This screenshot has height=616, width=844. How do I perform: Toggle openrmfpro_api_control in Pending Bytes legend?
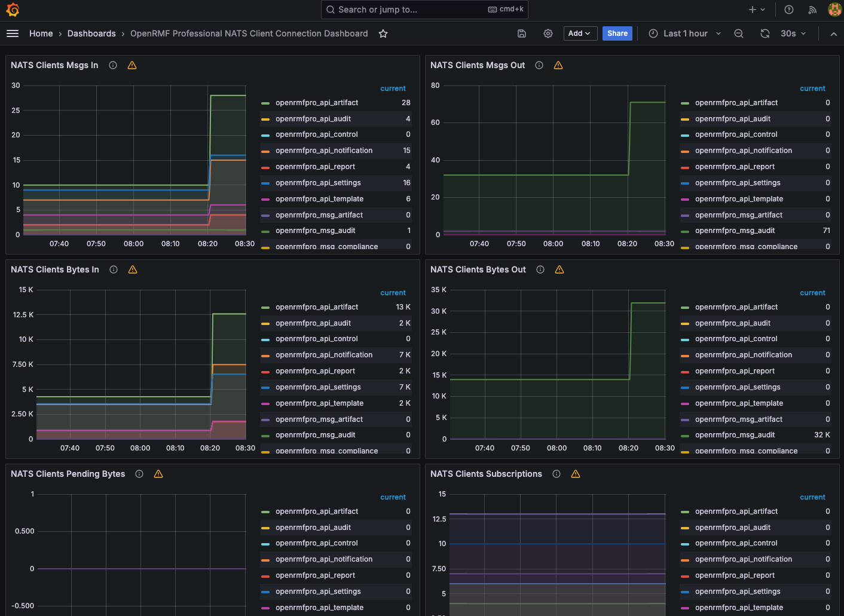[x=317, y=543]
